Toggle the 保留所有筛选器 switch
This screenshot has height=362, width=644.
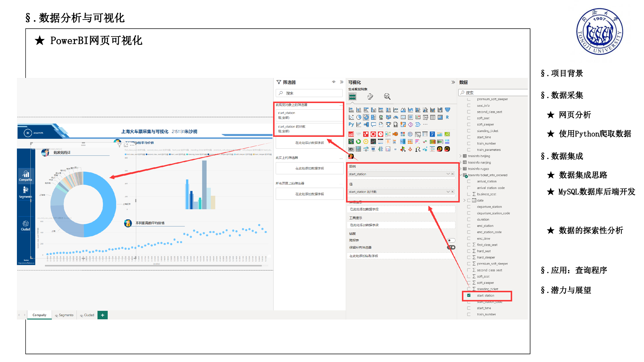(451, 247)
